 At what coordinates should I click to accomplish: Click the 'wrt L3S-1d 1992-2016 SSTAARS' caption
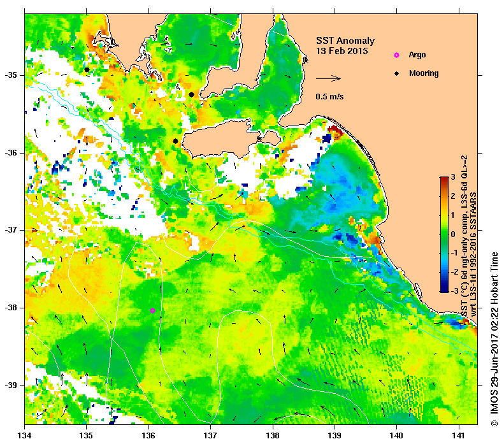pyautogui.click(x=473, y=254)
